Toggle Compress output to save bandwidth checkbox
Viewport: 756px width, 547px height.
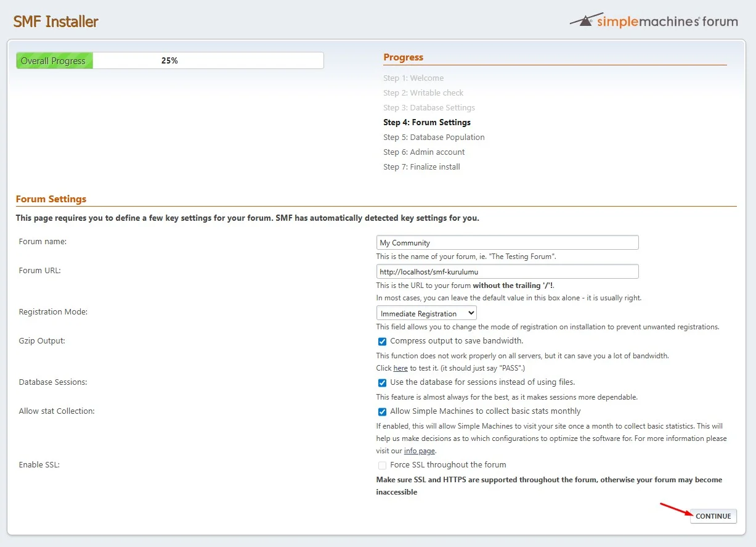pos(383,341)
